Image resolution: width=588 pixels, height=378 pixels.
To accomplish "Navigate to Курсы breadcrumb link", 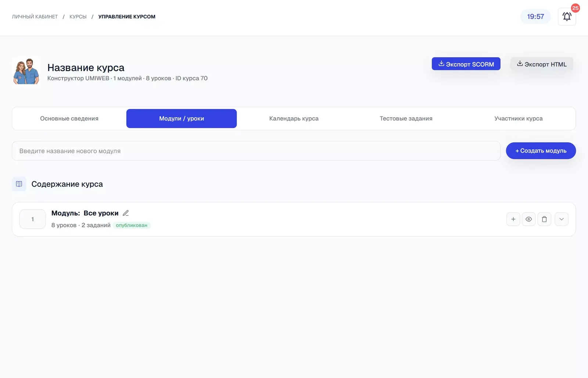I will pyautogui.click(x=78, y=17).
